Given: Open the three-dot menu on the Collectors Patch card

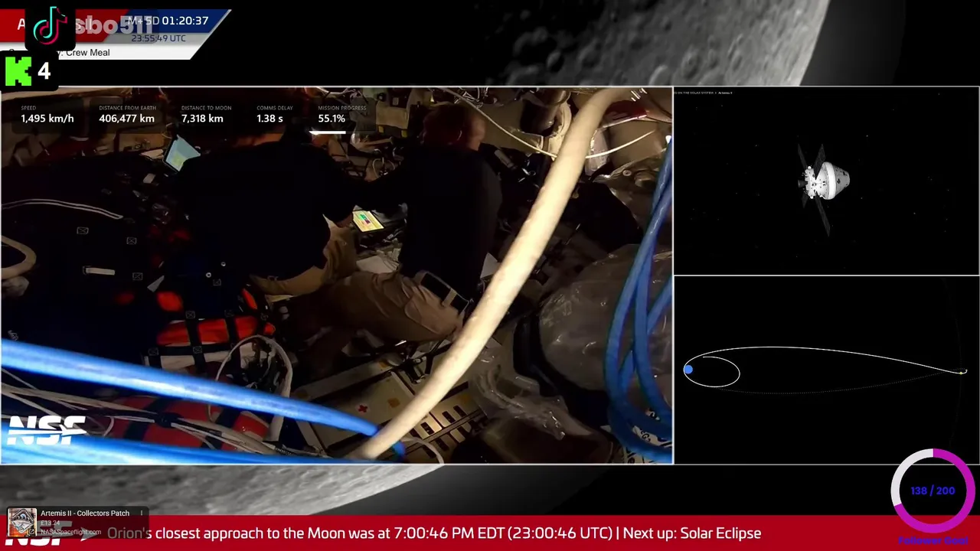Looking at the screenshot, I should 142,513.
